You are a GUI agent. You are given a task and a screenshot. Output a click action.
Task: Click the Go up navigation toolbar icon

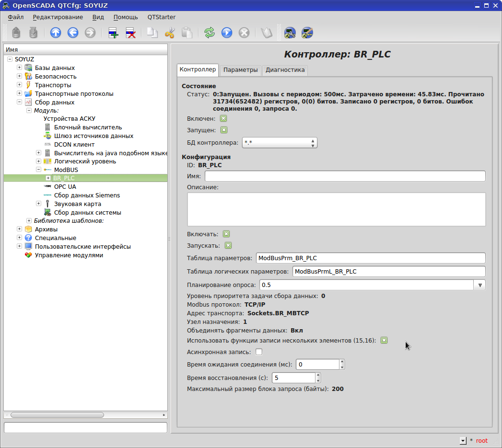(56, 33)
